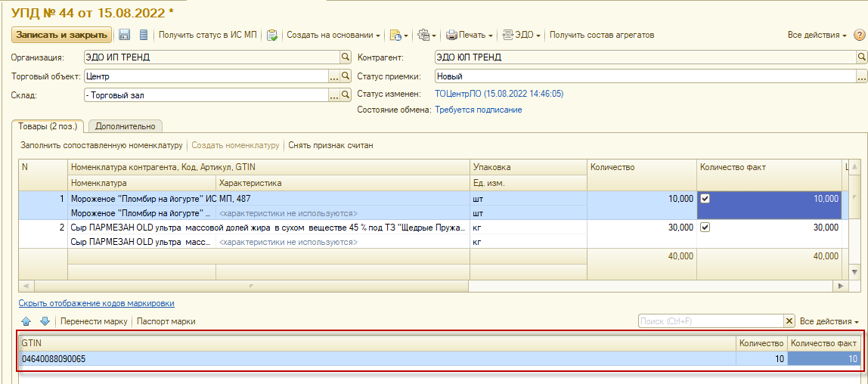Click the Записать и закрыть button

[x=61, y=35]
